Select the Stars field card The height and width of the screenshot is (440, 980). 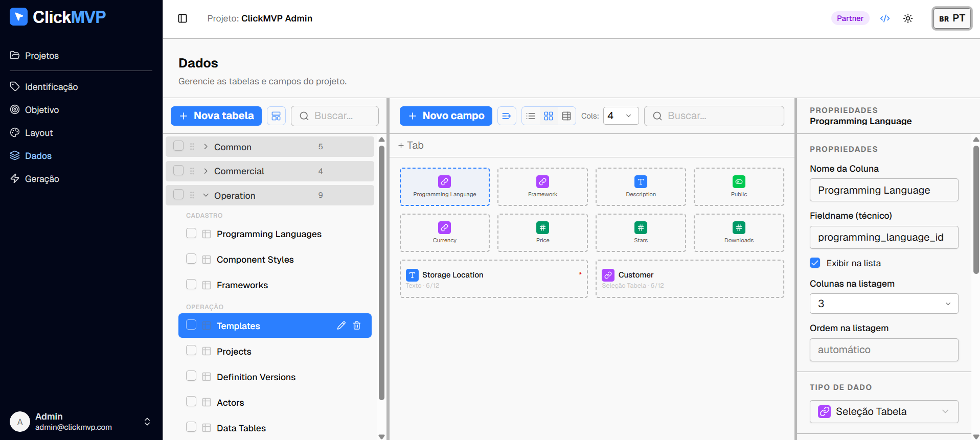641,233
